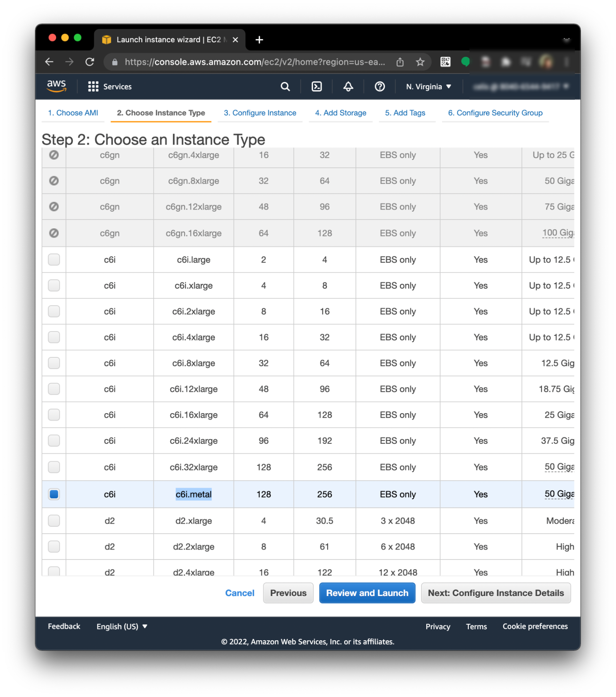Image resolution: width=616 pixels, height=697 pixels.
Task: Click Next: Configure Instance Details
Action: pyautogui.click(x=496, y=593)
